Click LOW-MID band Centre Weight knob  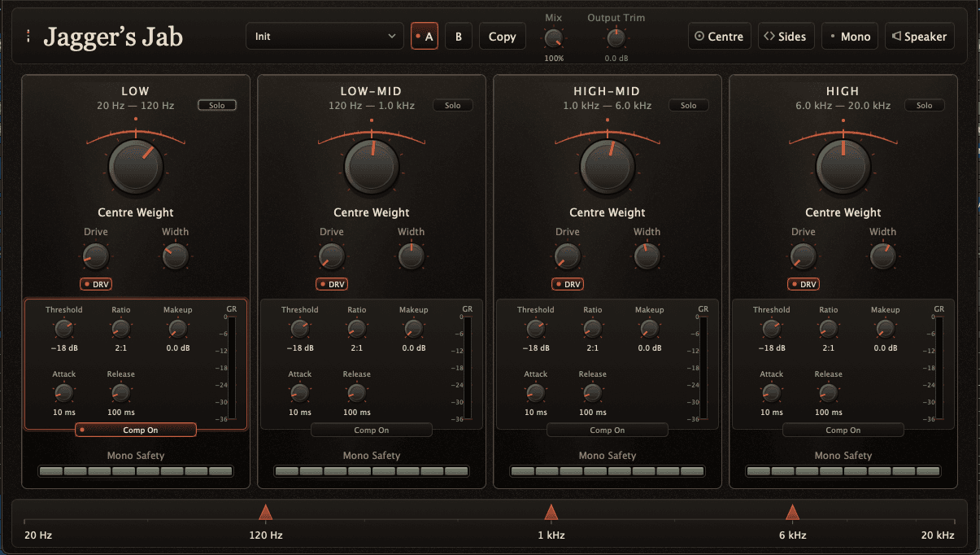click(x=372, y=166)
